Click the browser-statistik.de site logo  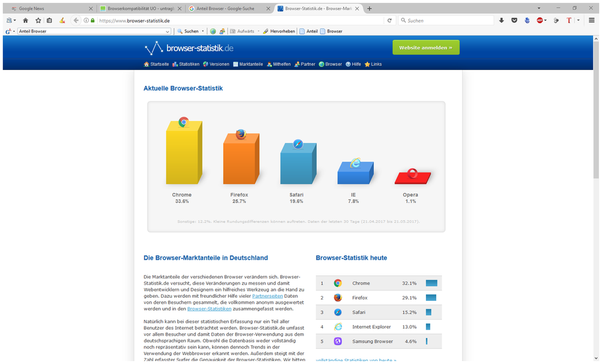coord(189,48)
